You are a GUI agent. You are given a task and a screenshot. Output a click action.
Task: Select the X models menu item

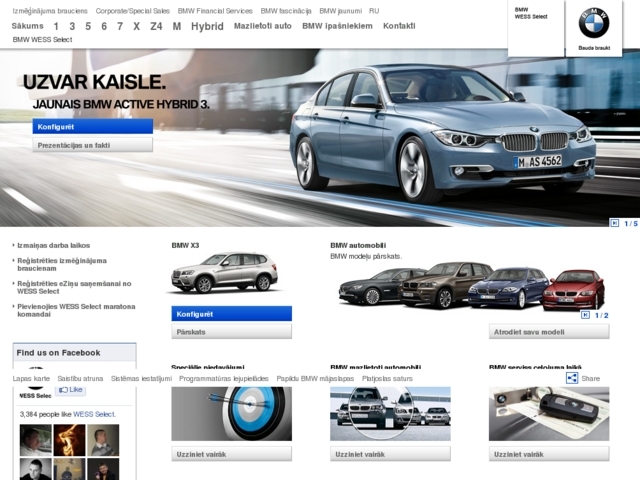pyautogui.click(x=136, y=27)
